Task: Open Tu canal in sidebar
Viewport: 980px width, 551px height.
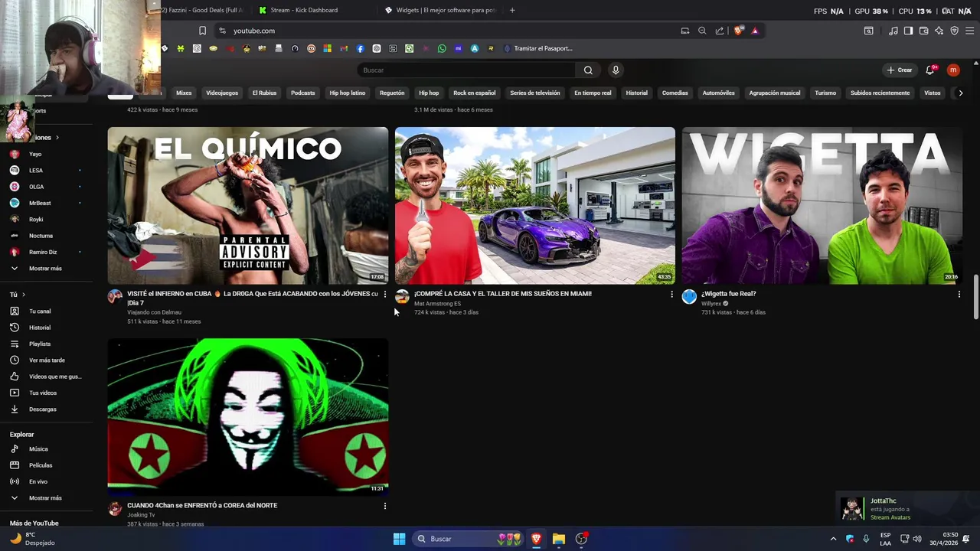Action: pyautogui.click(x=40, y=311)
